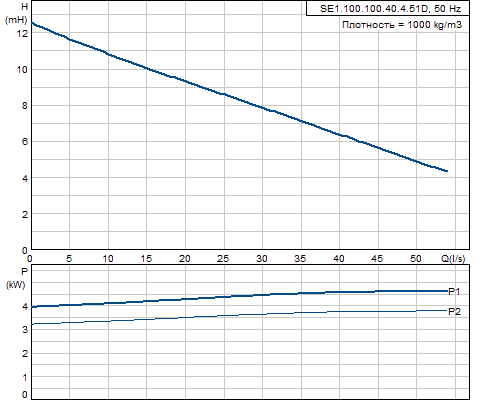The height and width of the screenshot is (400, 500).
Task: Click the 3 tick on power axis
Action: click(x=25, y=330)
